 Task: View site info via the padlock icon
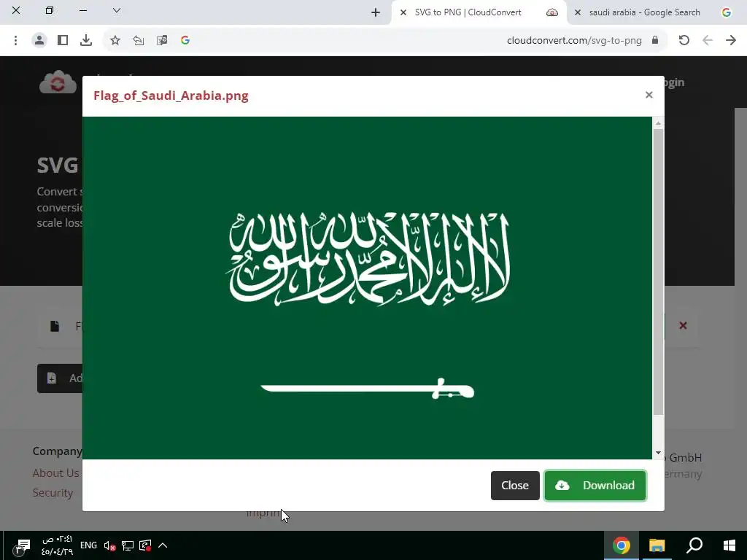(655, 41)
